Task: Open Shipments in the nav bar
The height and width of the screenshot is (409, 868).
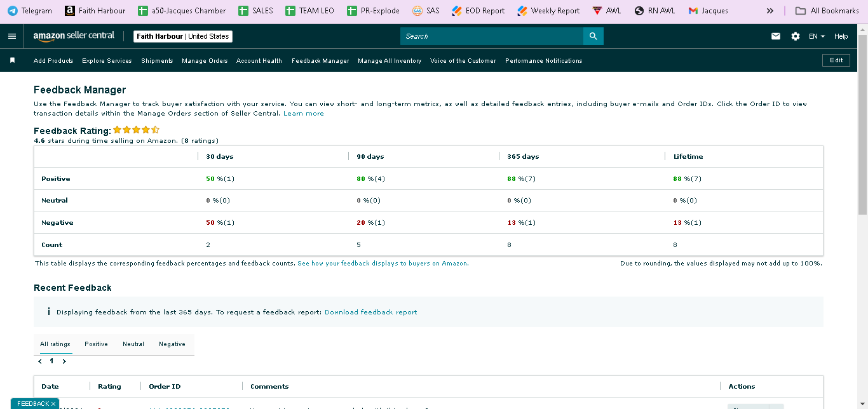Action: [157, 61]
